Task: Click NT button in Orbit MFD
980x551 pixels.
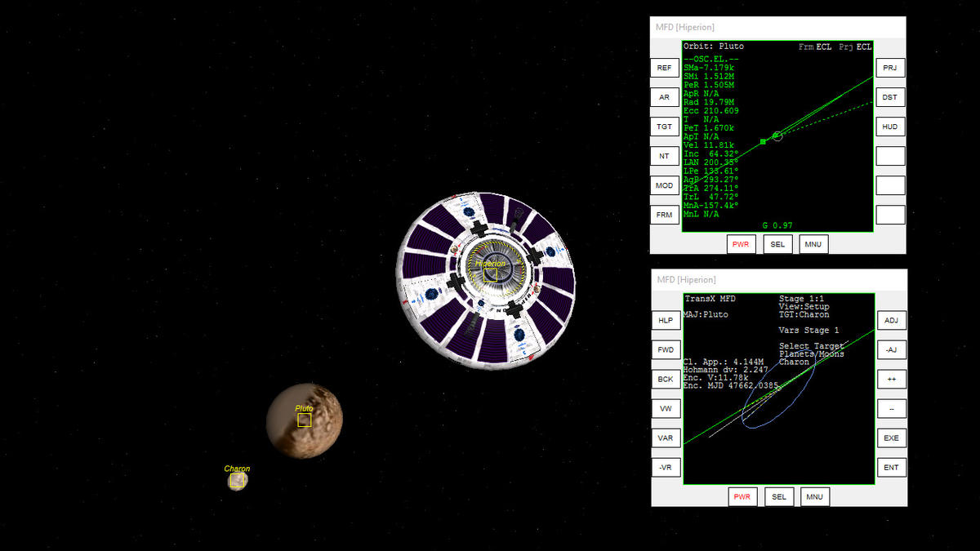Action: [665, 156]
